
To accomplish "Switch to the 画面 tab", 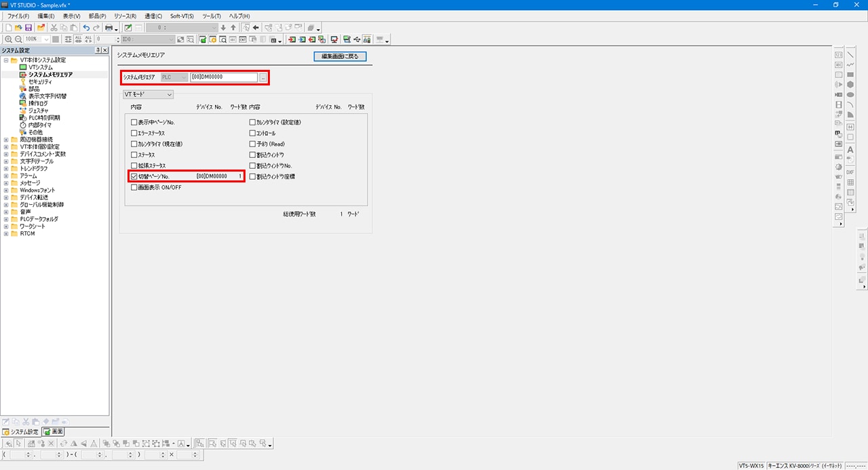I will pyautogui.click(x=54, y=431).
